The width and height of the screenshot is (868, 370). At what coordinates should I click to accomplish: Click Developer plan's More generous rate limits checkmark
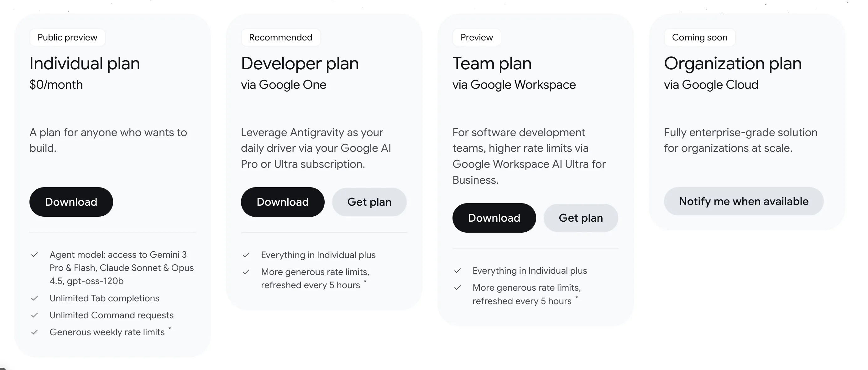coord(246,272)
